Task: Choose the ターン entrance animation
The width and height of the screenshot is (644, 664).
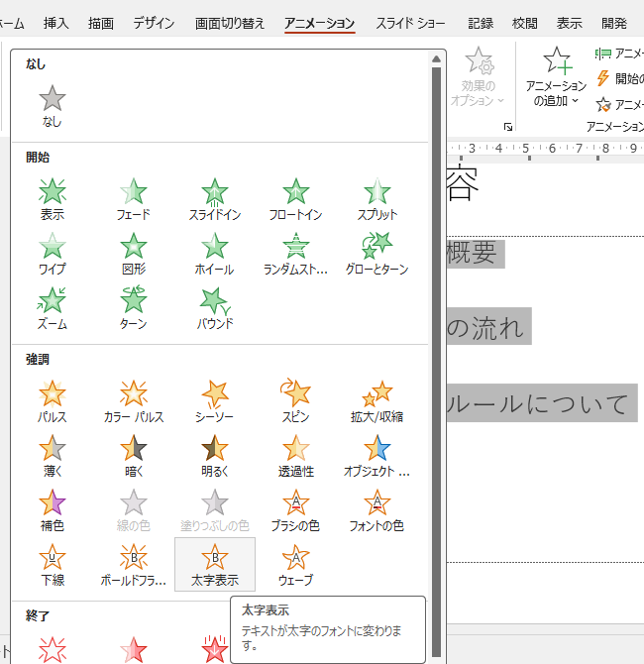Action: pyautogui.click(x=134, y=308)
